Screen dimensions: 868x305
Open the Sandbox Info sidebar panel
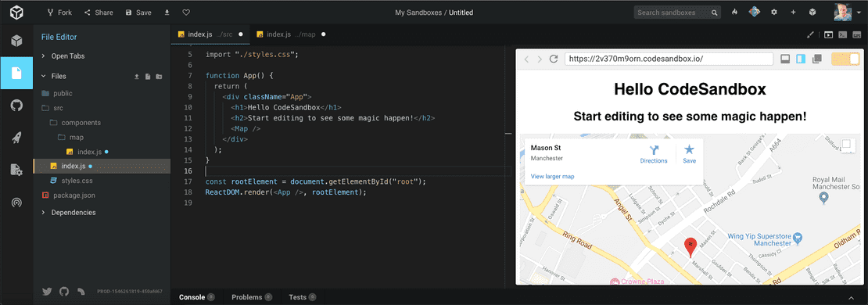tap(16, 41)
